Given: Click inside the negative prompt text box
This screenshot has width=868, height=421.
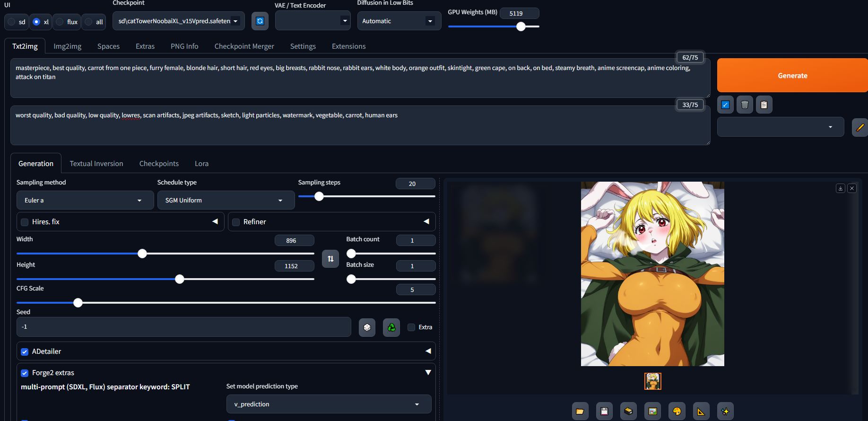Looking at the screenshot, I should point(360,125).
